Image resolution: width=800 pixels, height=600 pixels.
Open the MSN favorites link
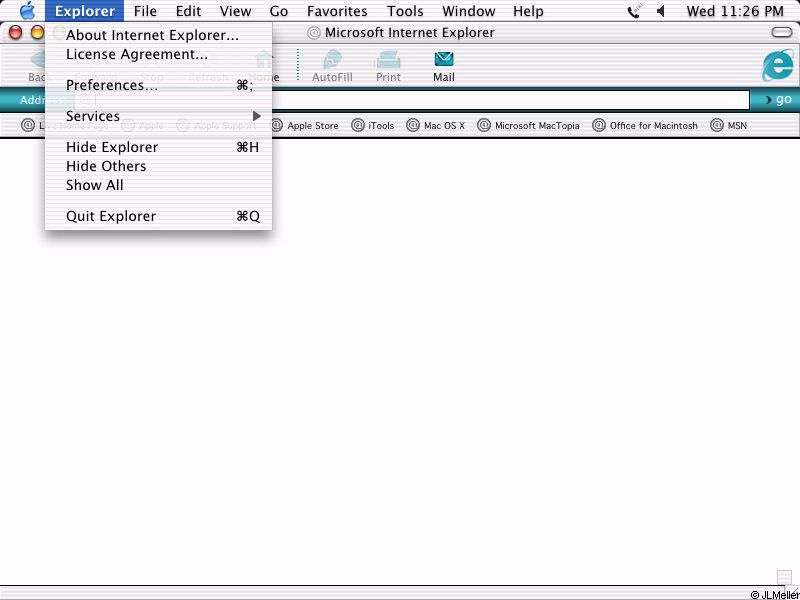729,126
